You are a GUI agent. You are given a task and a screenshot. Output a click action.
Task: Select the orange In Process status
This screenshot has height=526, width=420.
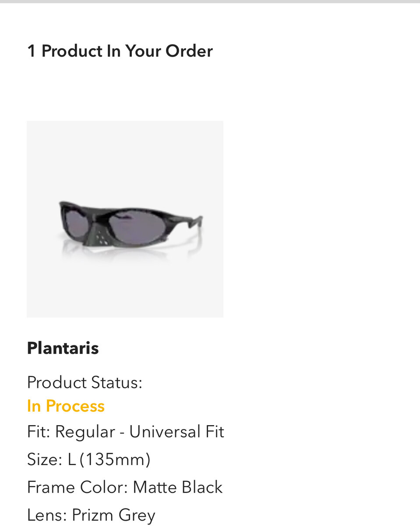pyautogui.click(x=66, y=406)
